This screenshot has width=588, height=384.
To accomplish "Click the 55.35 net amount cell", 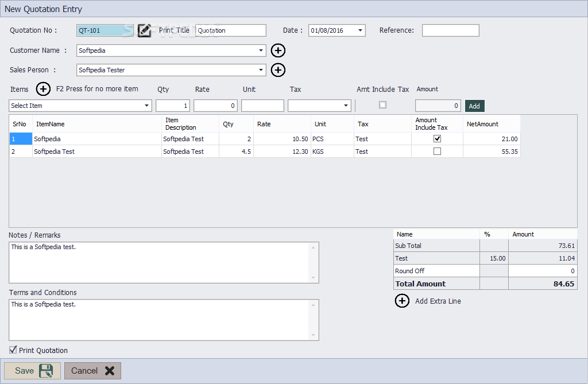I will coord(492,152).
